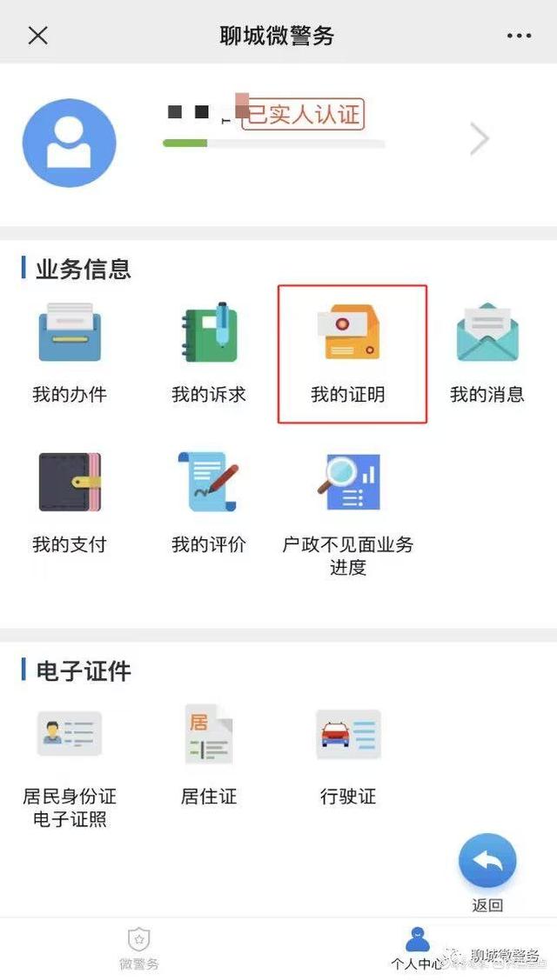Viewport: 557px width, 980px height.
Task: Tap the 我的证明 orange folder icon
Action: (349, 332)
